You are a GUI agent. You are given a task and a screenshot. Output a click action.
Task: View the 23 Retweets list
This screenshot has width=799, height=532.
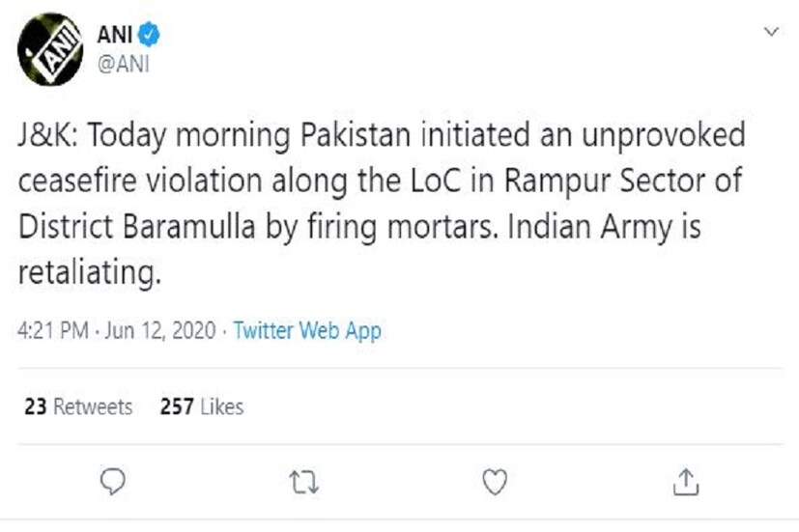77,406
